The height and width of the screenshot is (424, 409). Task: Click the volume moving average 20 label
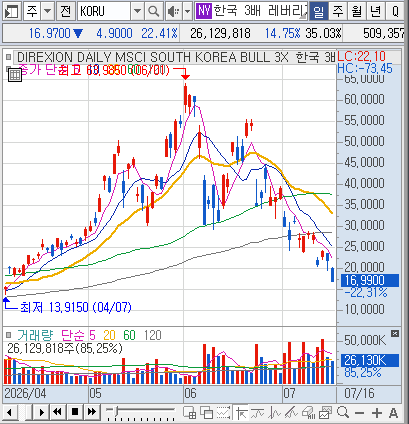point(109,335)
